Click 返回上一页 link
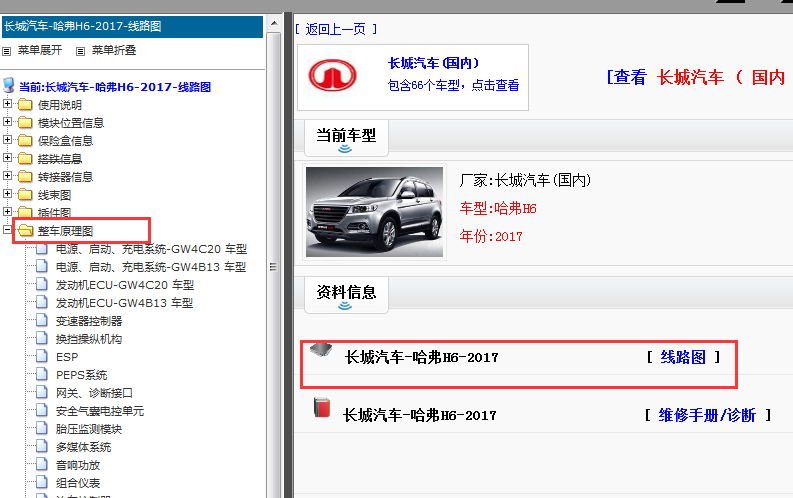793x498 pixels. coord(335,29)
